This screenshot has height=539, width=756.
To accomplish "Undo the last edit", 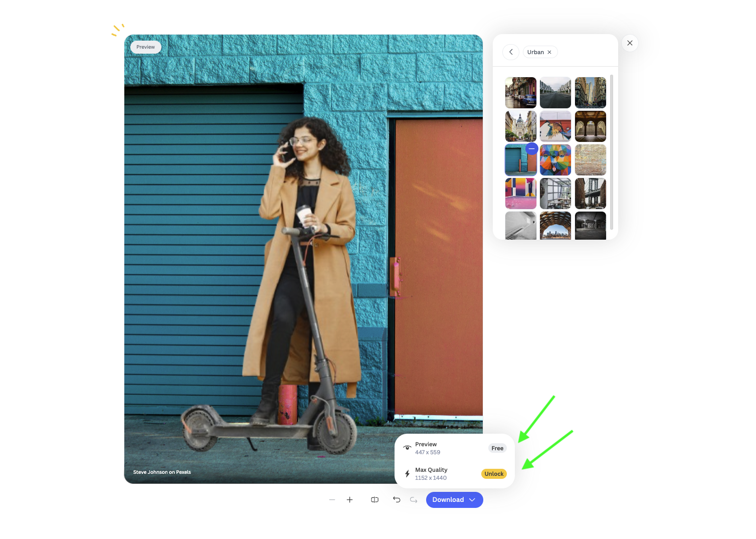I will (397, 500).
